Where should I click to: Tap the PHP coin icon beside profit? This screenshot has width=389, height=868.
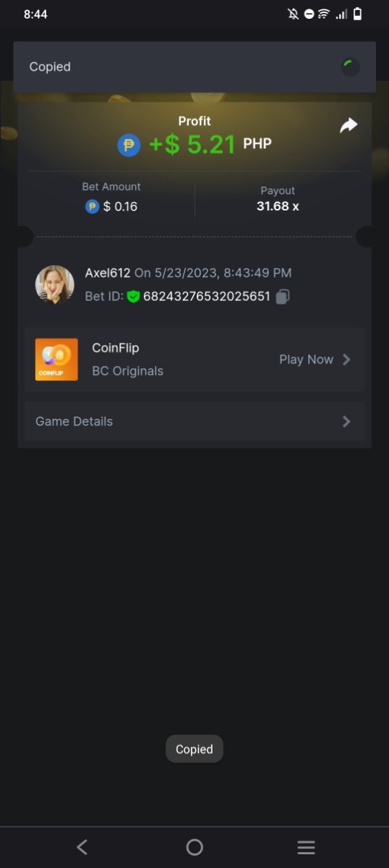[129, 145]
